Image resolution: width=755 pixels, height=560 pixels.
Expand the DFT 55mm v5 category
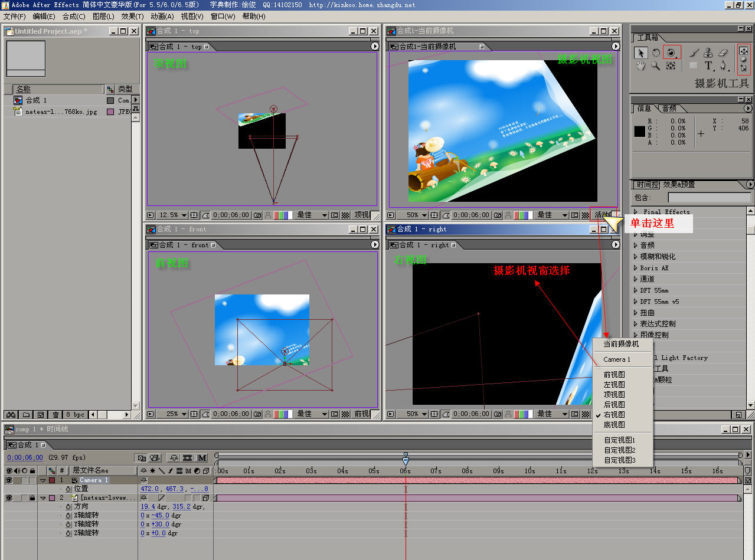(x=636, y=302)
